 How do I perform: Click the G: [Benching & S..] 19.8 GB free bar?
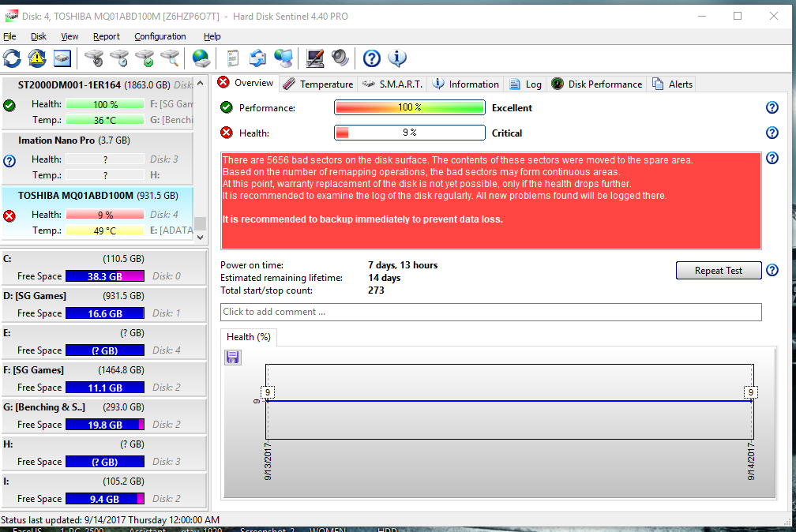pos(105,425)
